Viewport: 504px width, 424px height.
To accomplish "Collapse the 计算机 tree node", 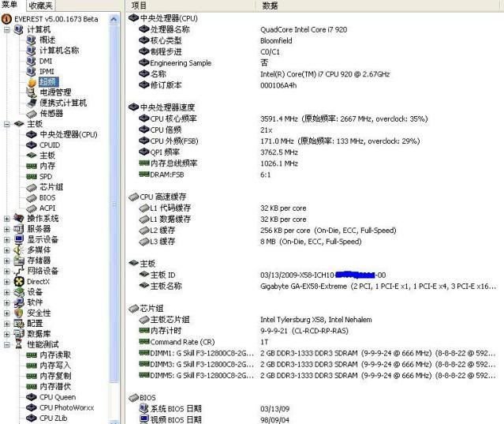I will 8,29.
